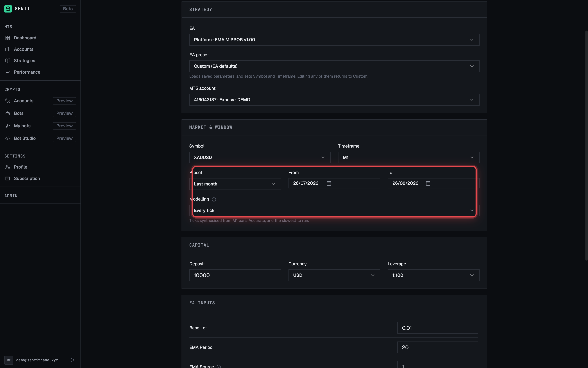Click the Profile user icon

pyautogui.click(x=8, y=167)
